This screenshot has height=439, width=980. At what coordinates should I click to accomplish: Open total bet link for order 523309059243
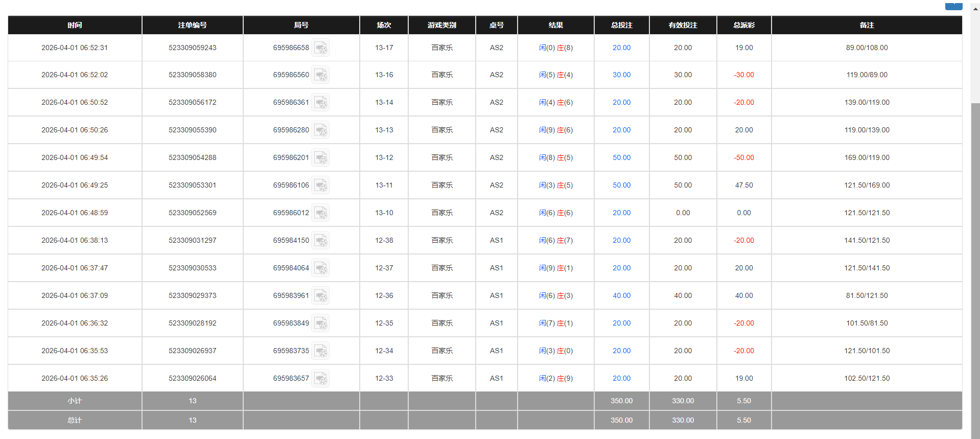(621, 48)
